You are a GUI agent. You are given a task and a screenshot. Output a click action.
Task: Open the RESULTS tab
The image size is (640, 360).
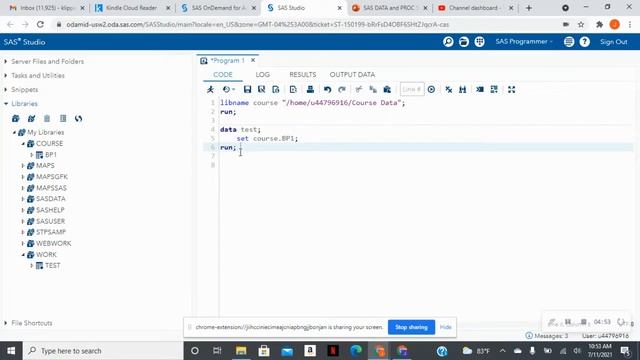[303, 75]
